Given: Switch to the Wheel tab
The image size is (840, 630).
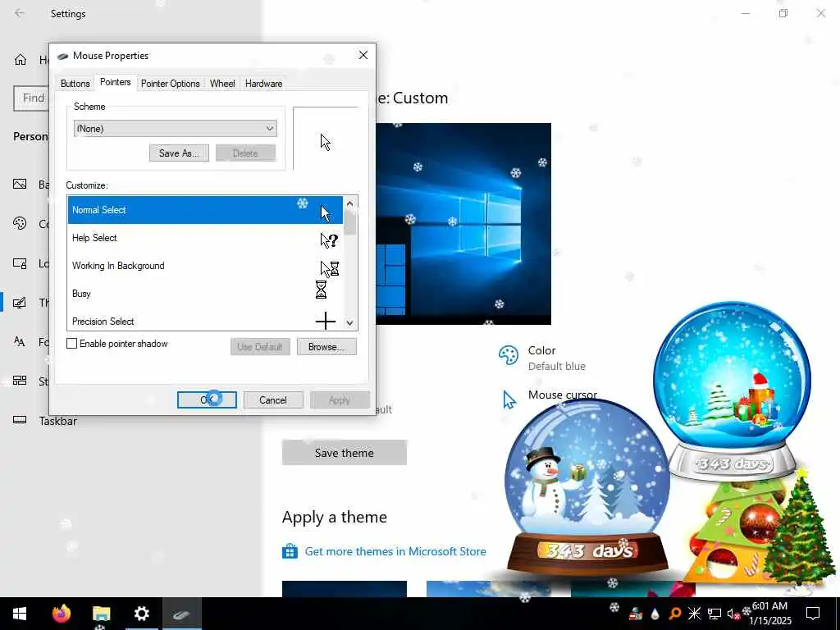Looking at the screenshot, I should click(x=222, y=84).
